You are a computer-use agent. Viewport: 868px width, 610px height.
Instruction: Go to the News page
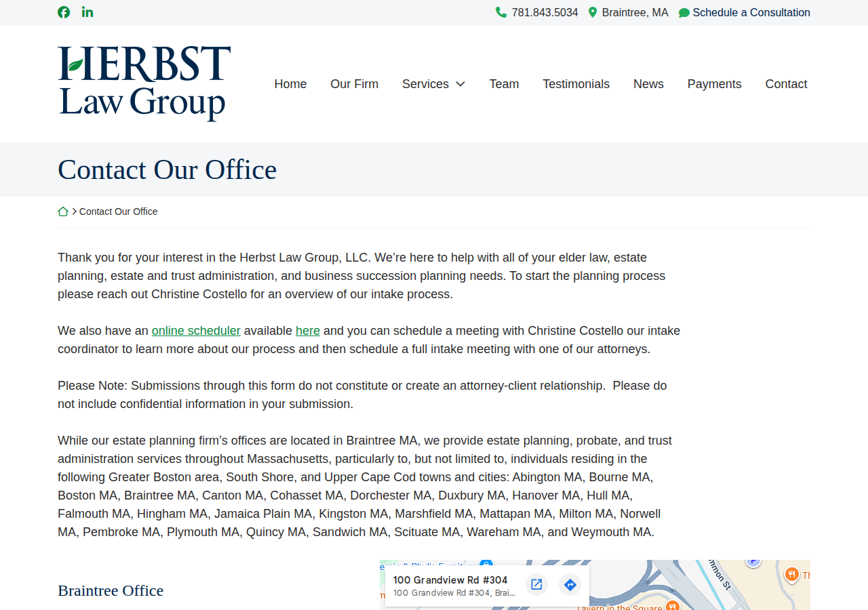pos(648,84)
